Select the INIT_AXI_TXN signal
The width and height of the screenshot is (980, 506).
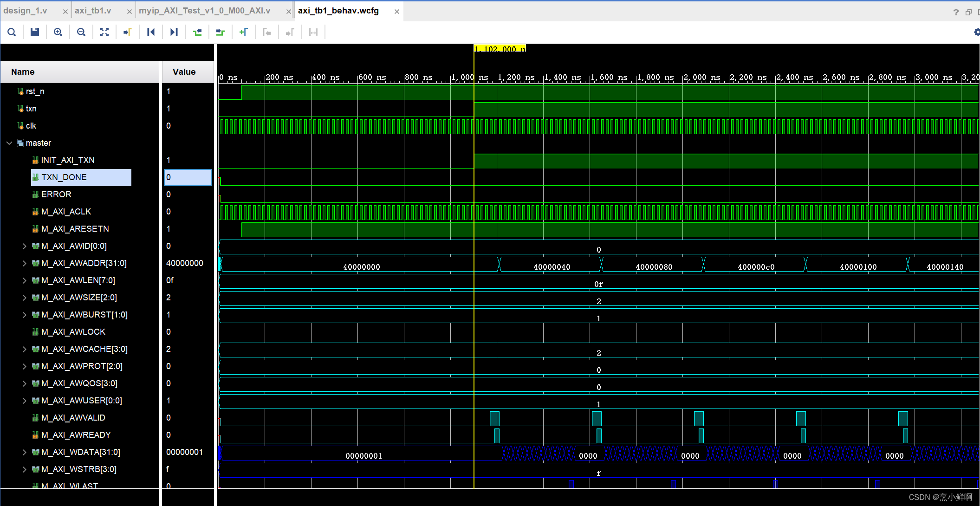click(x=68, y=160)
